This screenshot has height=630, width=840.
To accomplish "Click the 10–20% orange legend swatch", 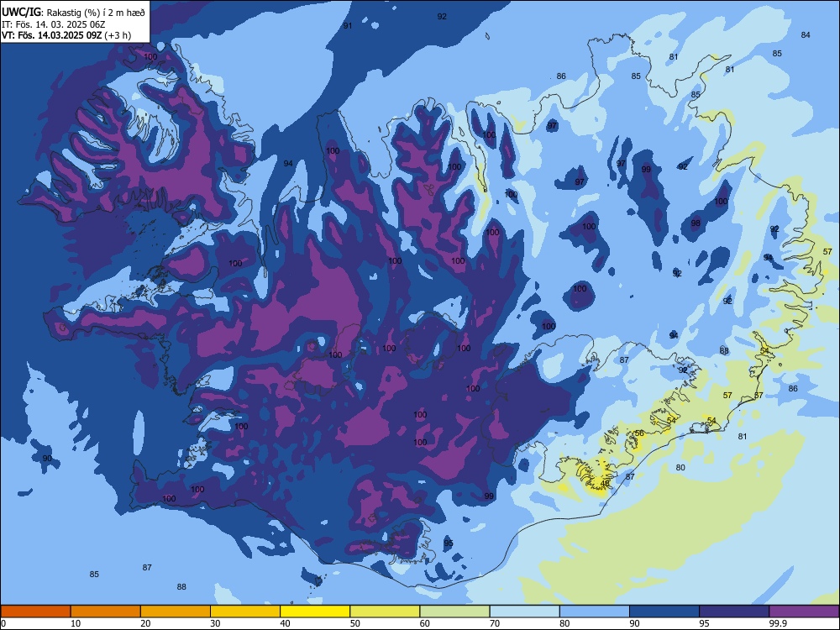I will (x=106, y=612).
